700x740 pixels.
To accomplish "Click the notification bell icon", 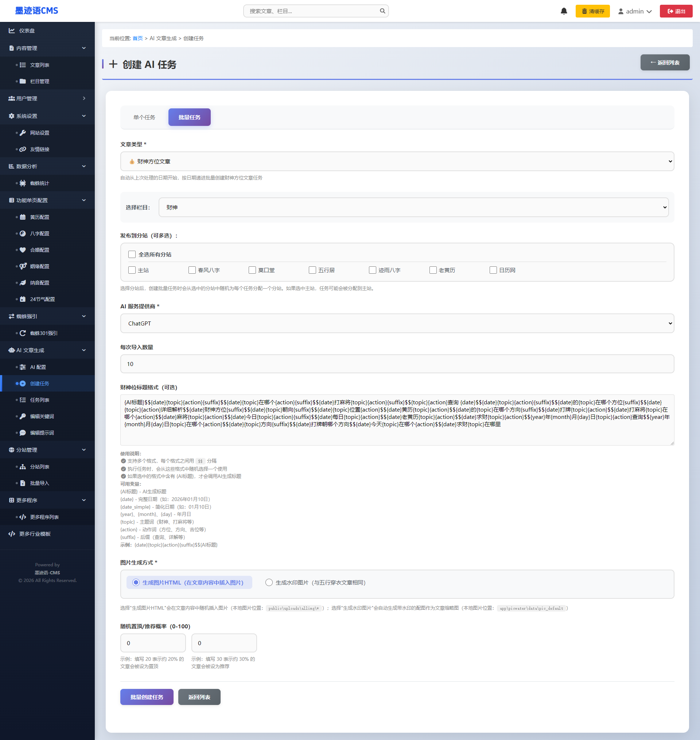I will (x=564, y=11).
